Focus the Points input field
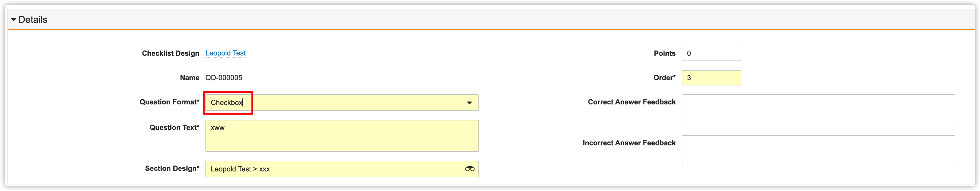 click(711, 53)
